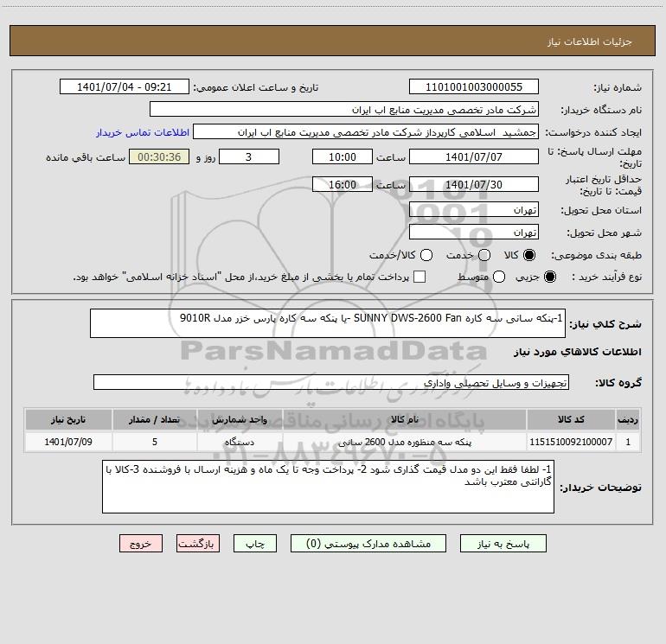Click the need number field 1101001003000055
The width and height of the screenshot is (666, 644).
click(x=474, y=86)
